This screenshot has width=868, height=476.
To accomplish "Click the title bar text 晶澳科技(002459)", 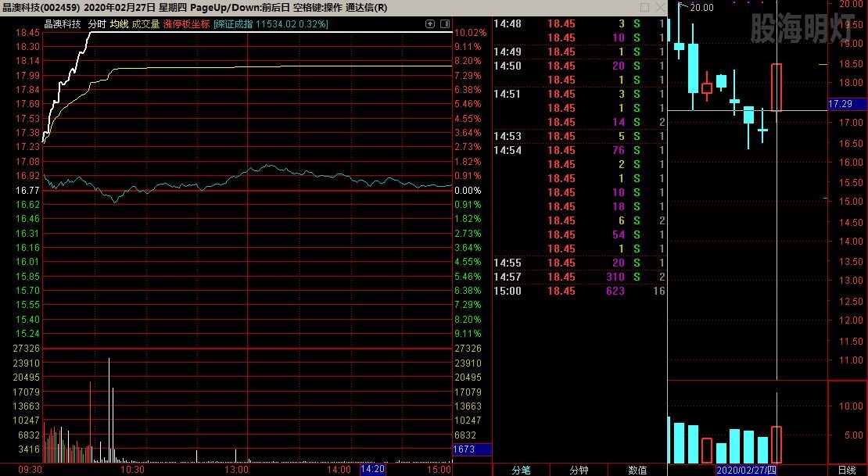I will (41, 8).
